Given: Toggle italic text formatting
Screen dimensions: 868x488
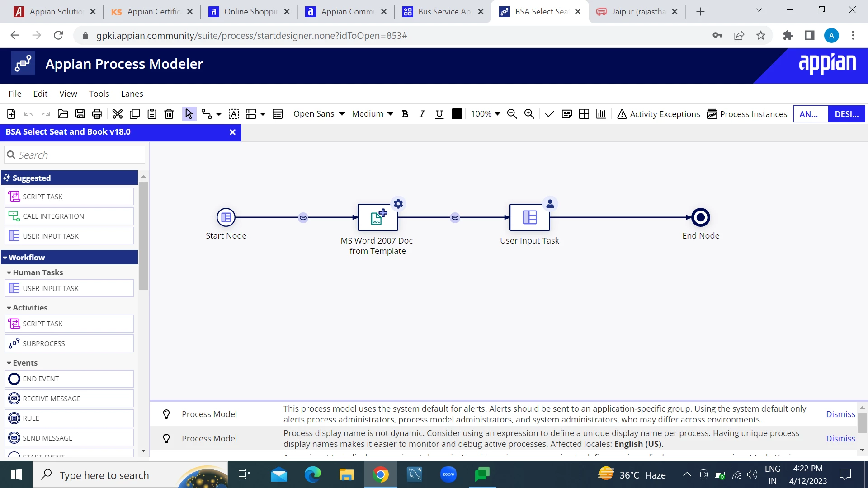Looking at the screenshot, I should (422, 114).
